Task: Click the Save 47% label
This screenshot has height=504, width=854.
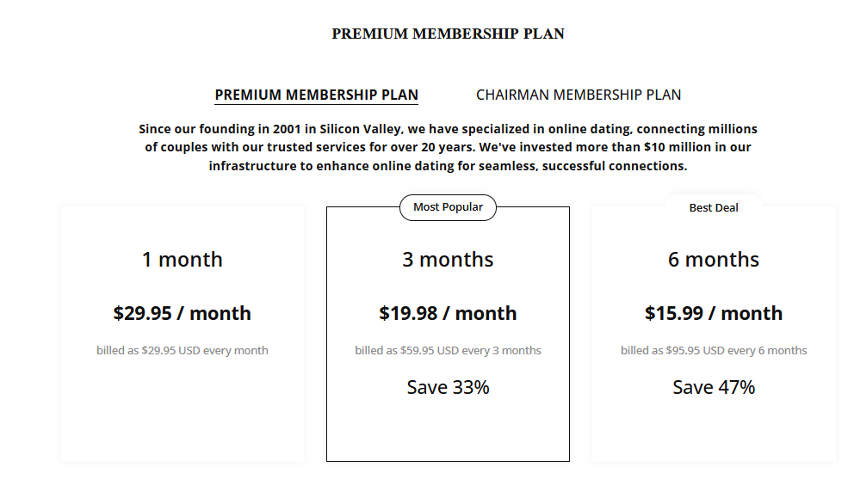Action: click(714, 387)
